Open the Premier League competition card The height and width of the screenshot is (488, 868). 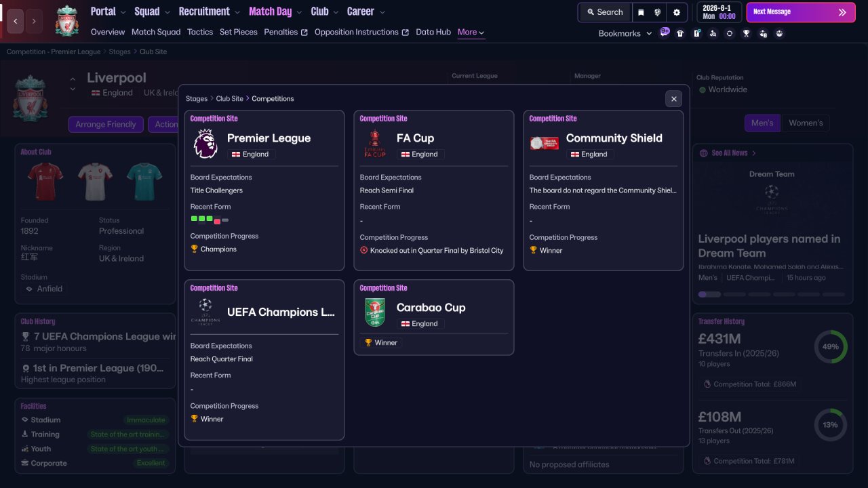pyautogui.click(x=264, y=190)
